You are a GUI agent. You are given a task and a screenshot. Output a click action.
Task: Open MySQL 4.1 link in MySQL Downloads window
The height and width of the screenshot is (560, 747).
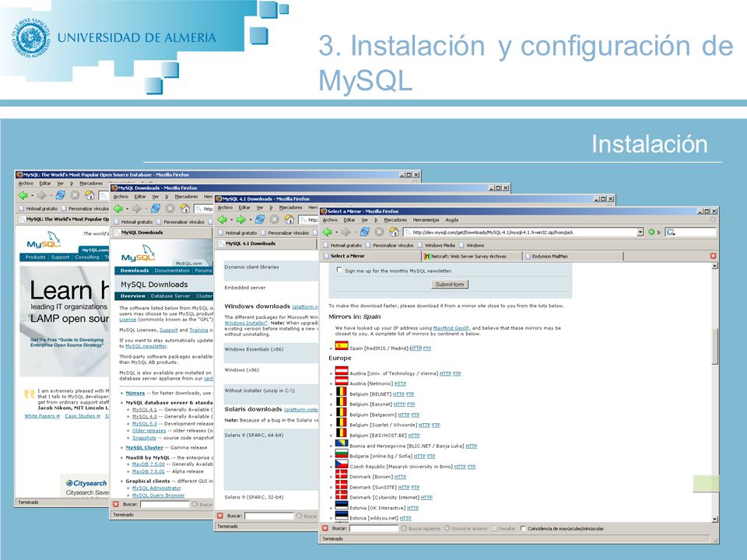pyautogui.click(x=145, y=410)
